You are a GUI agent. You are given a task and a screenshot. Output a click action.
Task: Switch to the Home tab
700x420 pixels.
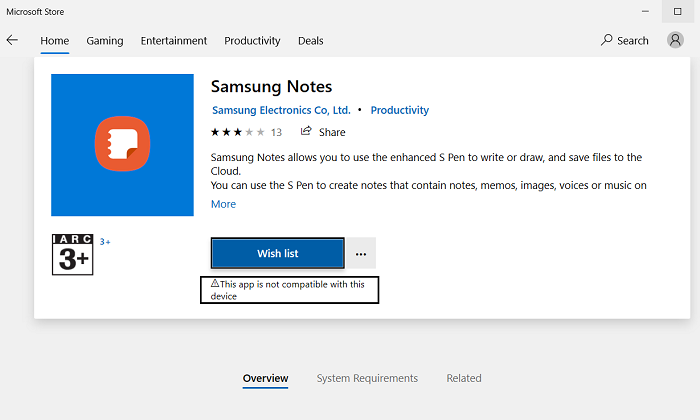[x=54, y=41]
